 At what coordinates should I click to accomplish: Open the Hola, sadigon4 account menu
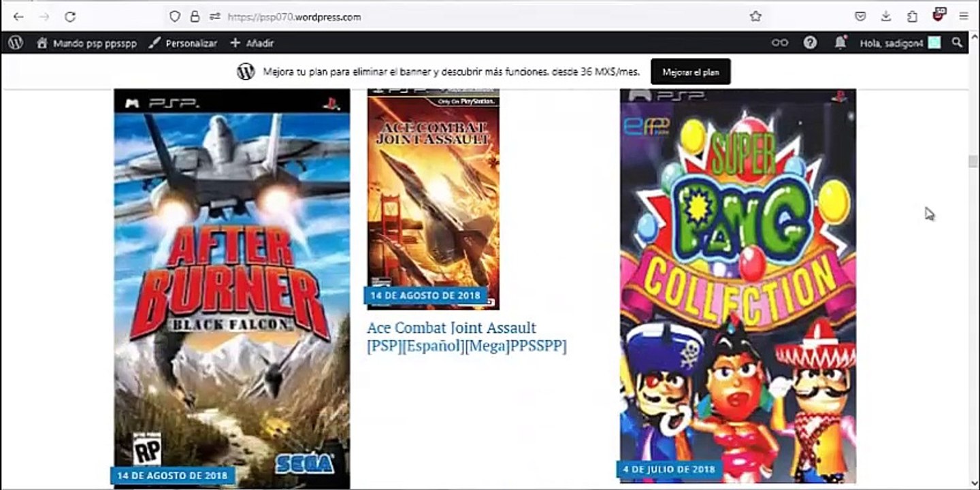[900, 43]
